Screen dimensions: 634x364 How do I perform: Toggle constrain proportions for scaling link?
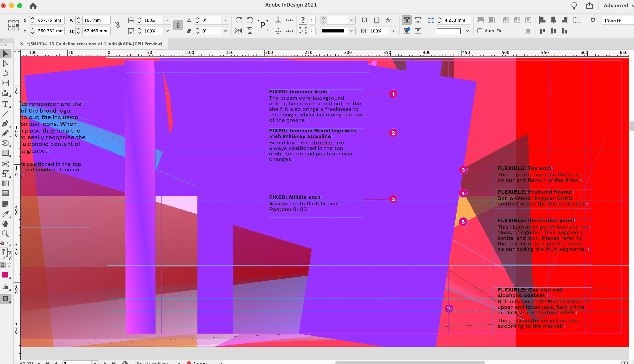(x=178, y=25)
